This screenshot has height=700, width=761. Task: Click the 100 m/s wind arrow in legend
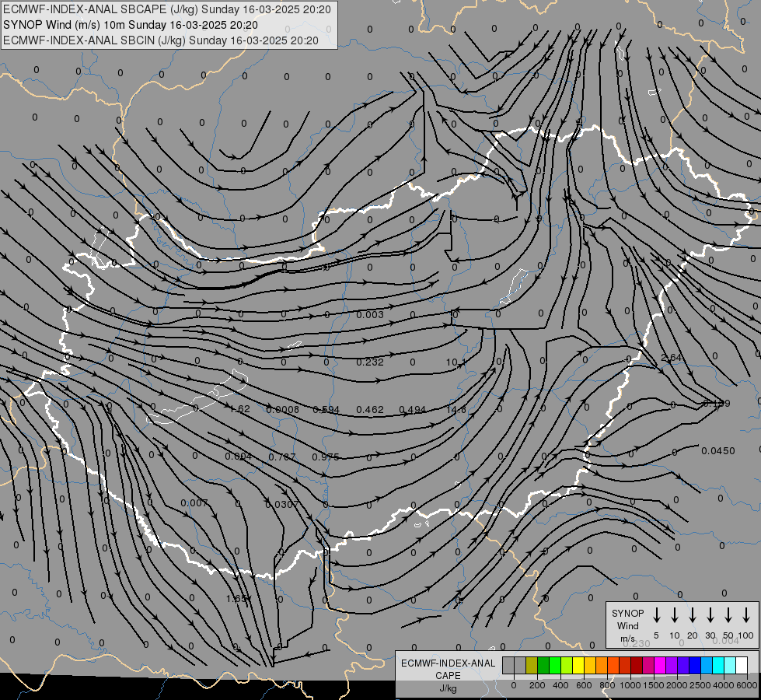(746, 615)
